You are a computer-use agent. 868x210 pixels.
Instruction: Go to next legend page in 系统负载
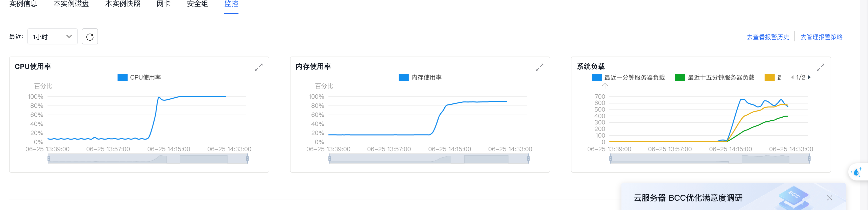pos(809,77)
